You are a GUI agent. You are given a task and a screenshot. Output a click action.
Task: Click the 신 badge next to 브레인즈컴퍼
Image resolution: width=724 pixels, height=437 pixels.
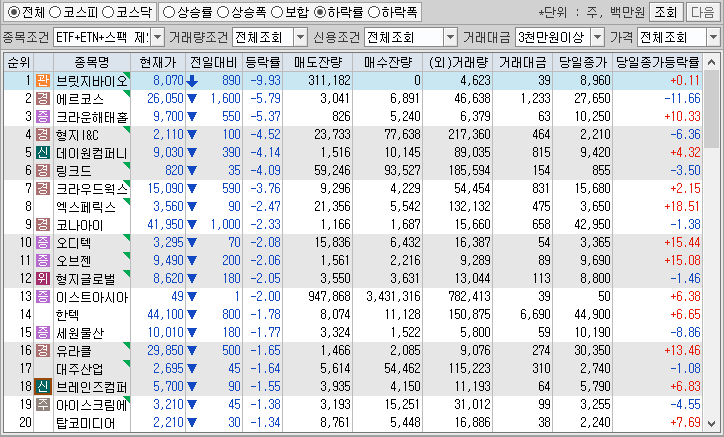point(43,387)
